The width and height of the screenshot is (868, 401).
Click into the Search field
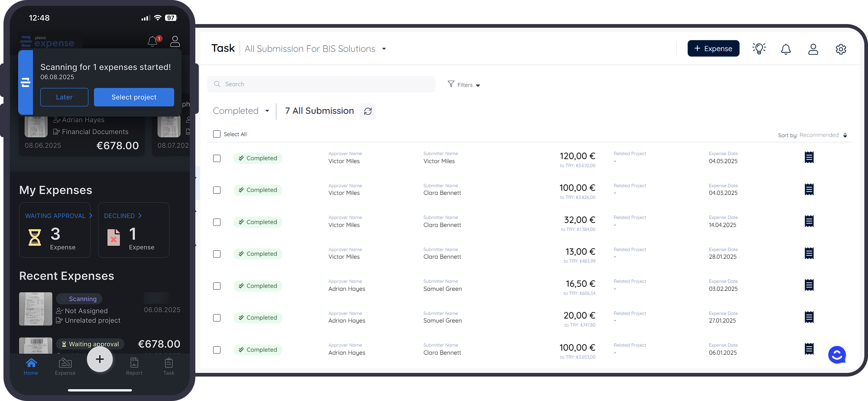tap(321, 84)
